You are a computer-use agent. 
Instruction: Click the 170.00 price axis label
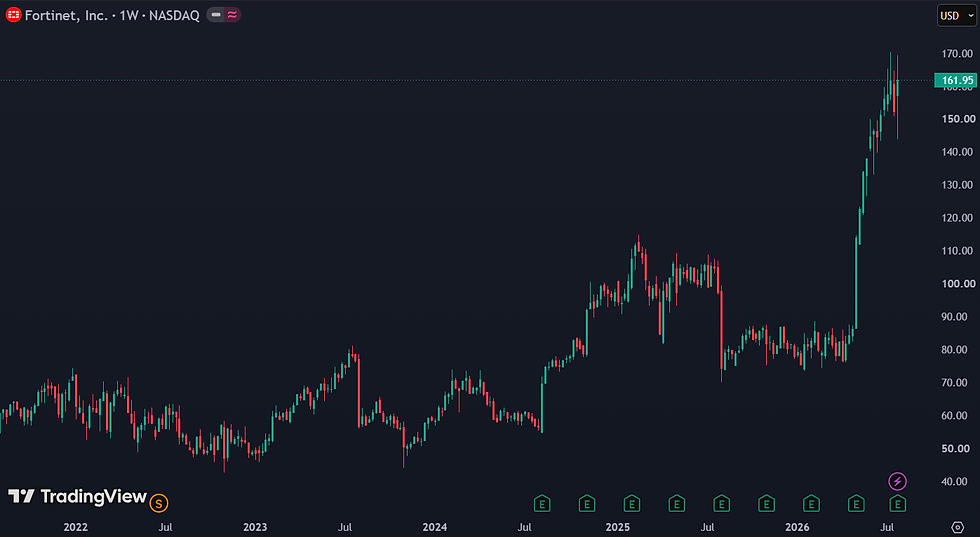coord(958,54)
